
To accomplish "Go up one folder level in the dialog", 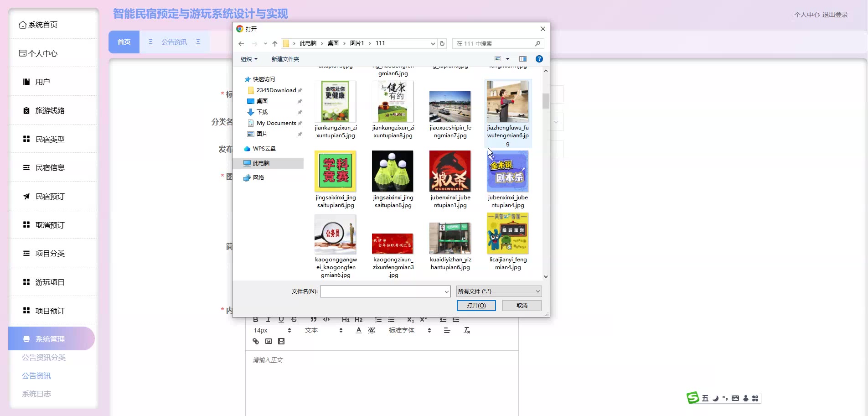I will tap(275, 43).
